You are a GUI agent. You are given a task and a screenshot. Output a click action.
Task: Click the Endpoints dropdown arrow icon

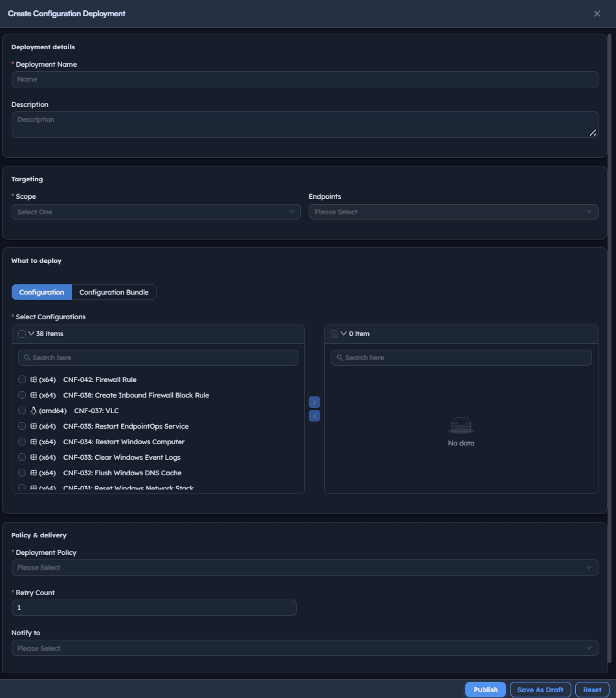589,212
